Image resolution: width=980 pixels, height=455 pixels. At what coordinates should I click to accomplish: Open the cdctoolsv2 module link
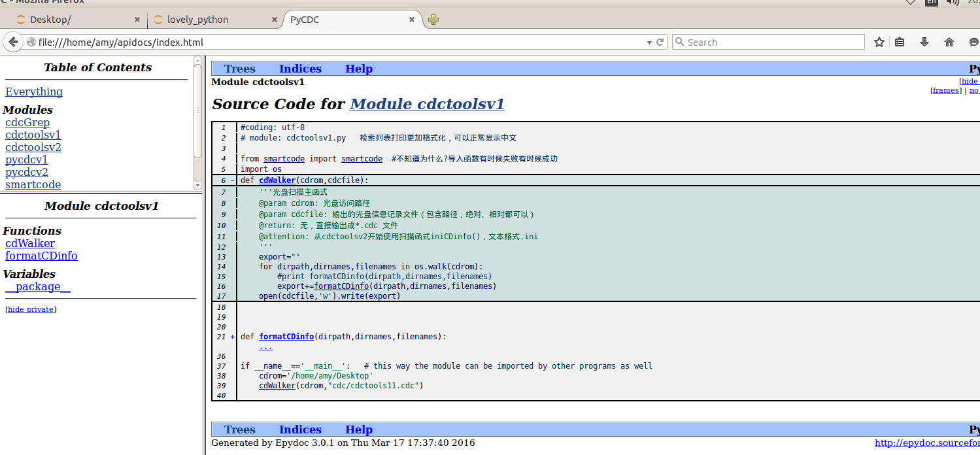[33, 147]
